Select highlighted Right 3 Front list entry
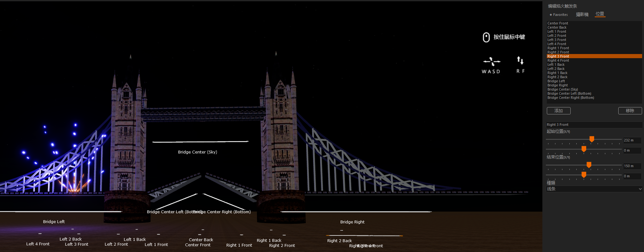This screenshot has width=644, height=252. 594,56
